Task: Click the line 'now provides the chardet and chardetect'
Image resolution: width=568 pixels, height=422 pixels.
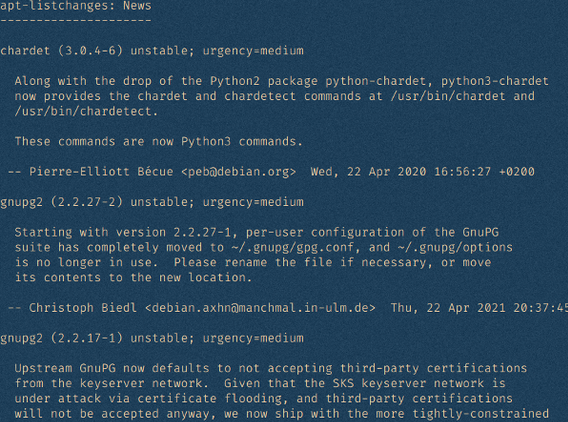Action: (x=275, y=96)
